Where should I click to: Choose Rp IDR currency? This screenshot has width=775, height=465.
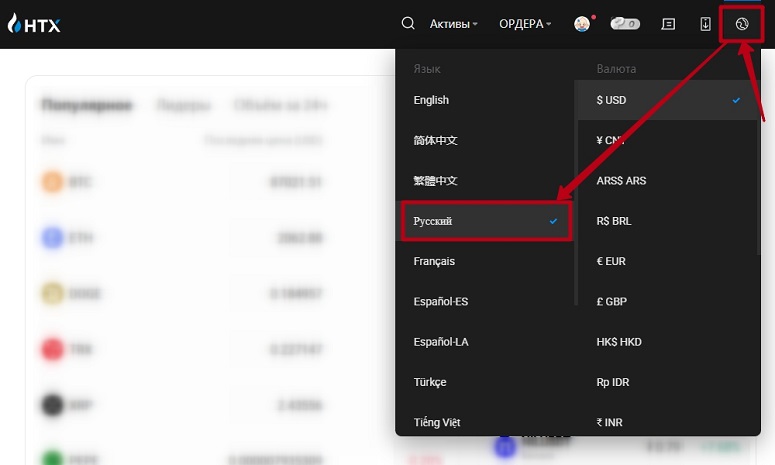[667, 382]
